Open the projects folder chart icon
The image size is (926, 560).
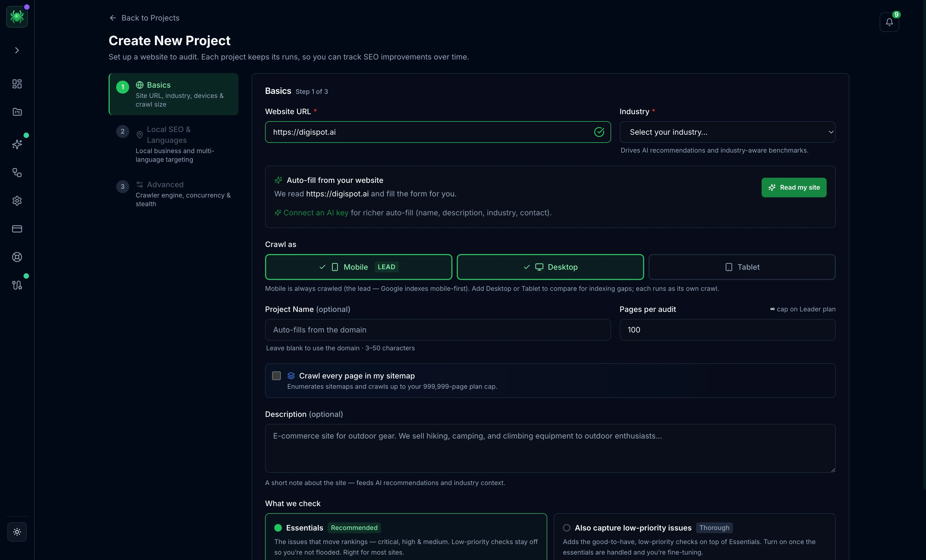tap(17, 112)
